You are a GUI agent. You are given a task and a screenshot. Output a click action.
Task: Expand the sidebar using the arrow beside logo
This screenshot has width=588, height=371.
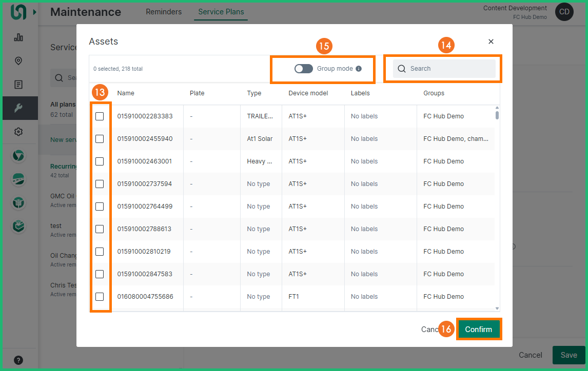click(35, 12)
